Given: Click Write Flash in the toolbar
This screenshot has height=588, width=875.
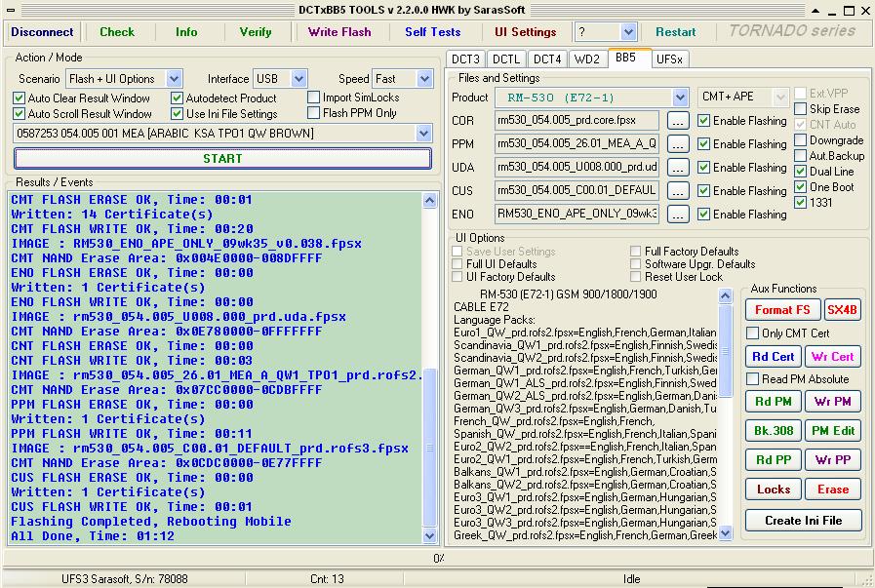Looking at the screenshot, I should tap(339, 32).
